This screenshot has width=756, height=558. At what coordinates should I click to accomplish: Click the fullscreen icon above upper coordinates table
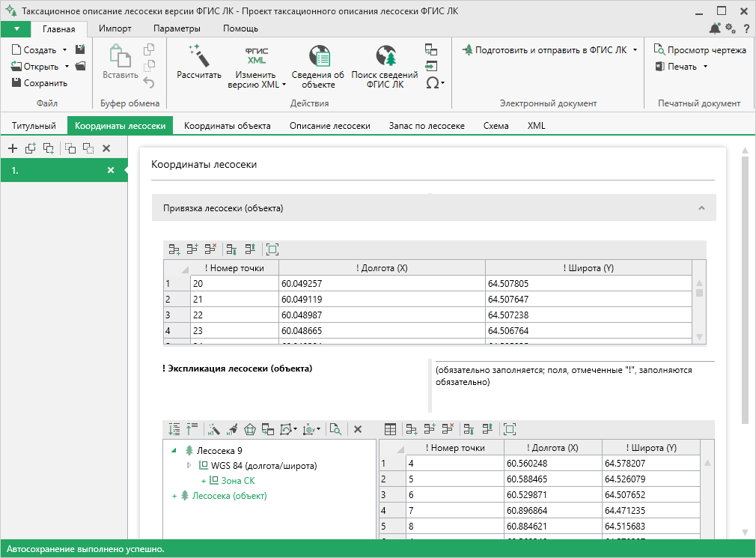click(x=272, y=249)
